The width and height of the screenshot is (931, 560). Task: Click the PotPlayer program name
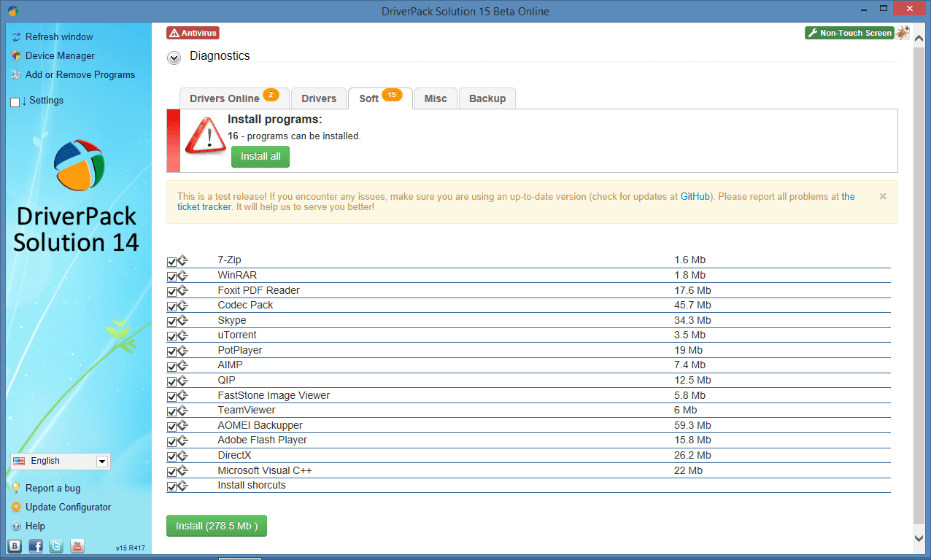tap(240, 350)
